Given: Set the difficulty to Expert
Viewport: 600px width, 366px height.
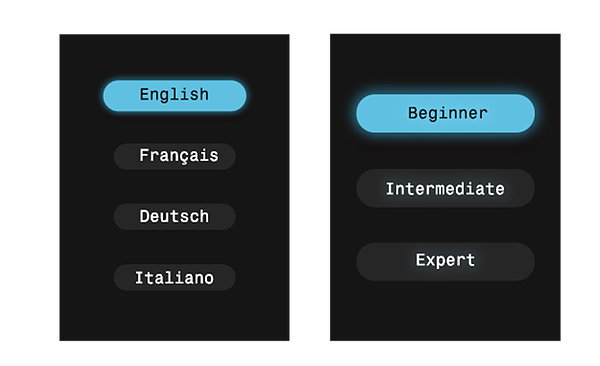Looking at the screenshot, I should pos(445,262).
